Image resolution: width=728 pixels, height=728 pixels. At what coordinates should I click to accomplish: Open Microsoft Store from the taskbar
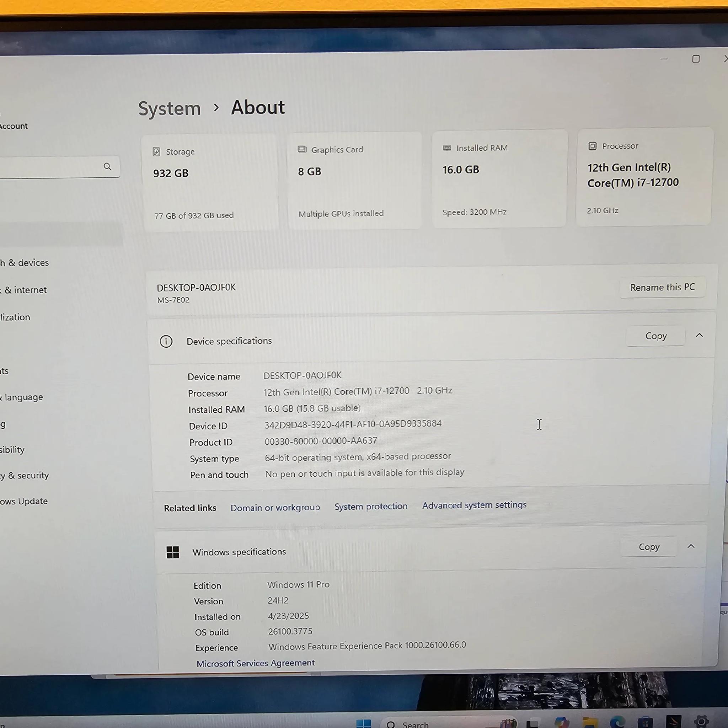tap(646, 722)
